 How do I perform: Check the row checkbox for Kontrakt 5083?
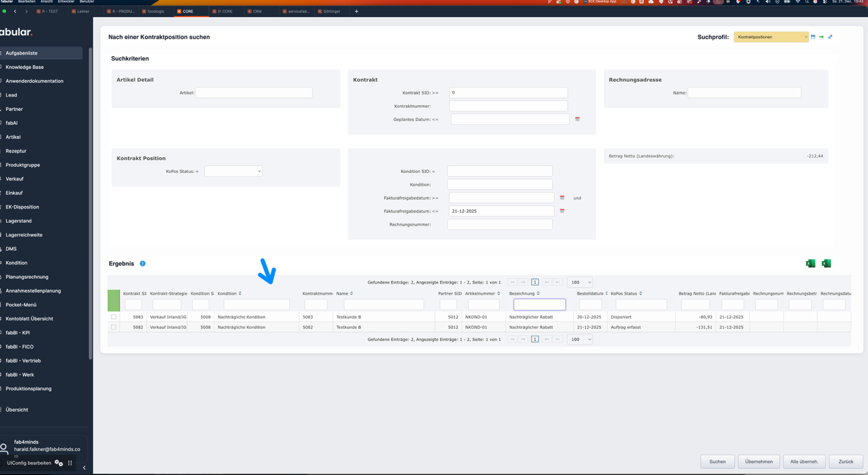click(113, 316)
